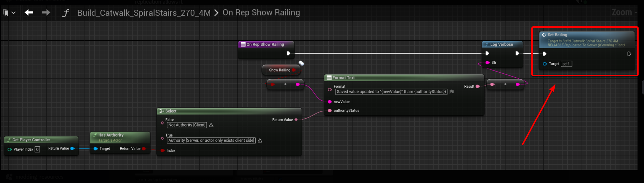Click the Target pin on Set Railing
Screen dimensions: 644x183
coord(545,64)
